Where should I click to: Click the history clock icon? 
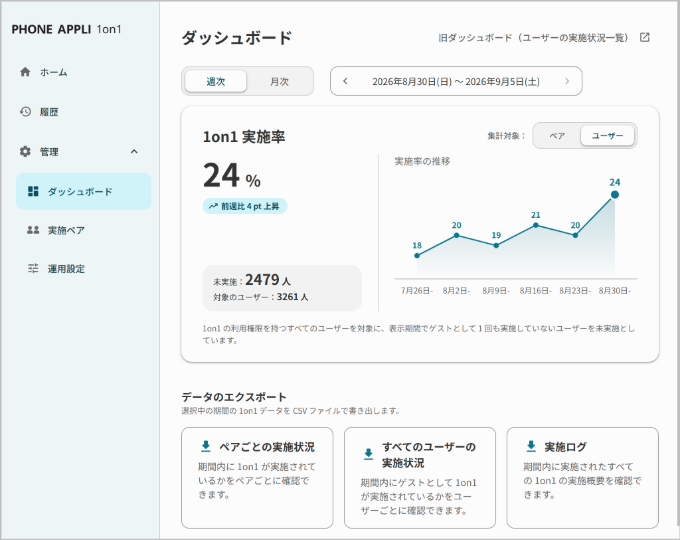tap(25, 111)
